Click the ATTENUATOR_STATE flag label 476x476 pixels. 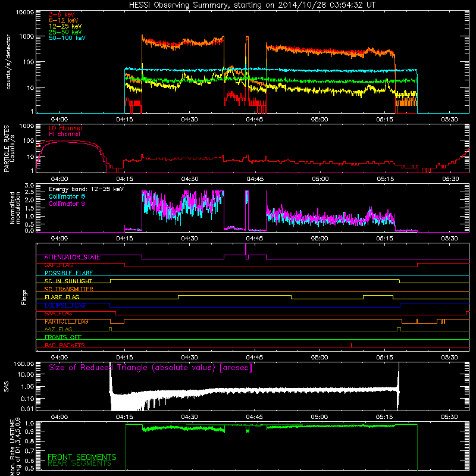tap(72, 258)
